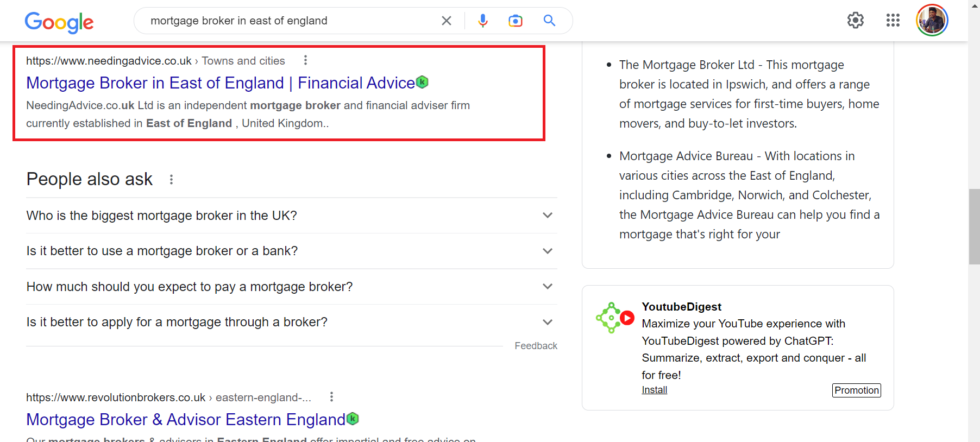This screenshot has width=980, height=442.
Task: Open People also ask options menu
Action: tap(171, 179)
